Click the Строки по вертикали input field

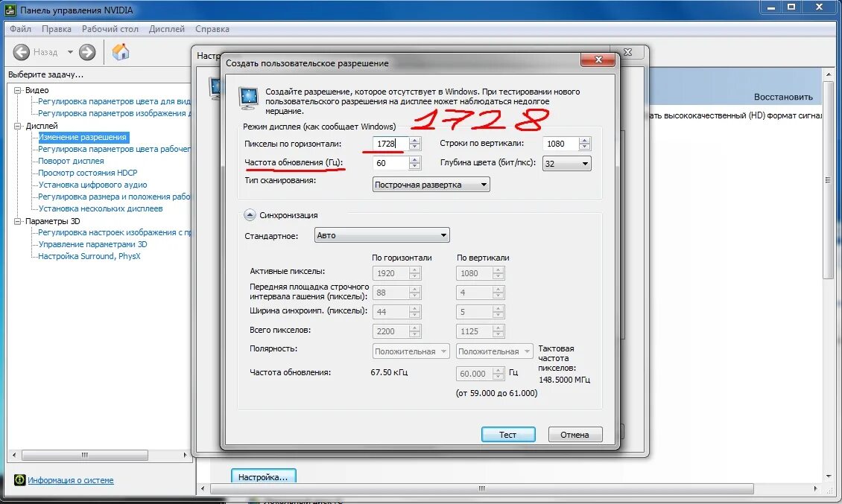pos(560,144)
